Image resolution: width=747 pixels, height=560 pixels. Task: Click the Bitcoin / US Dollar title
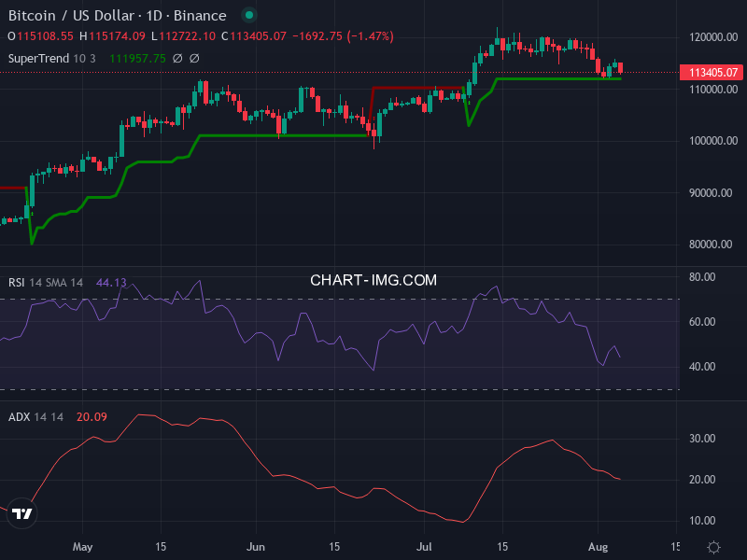point(73,16)
